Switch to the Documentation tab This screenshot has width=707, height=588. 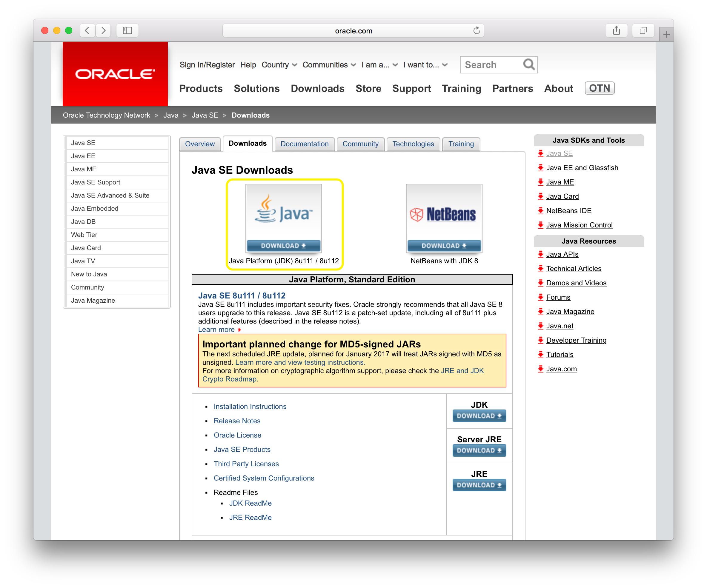pyautogui.click(x=304, y=144)
